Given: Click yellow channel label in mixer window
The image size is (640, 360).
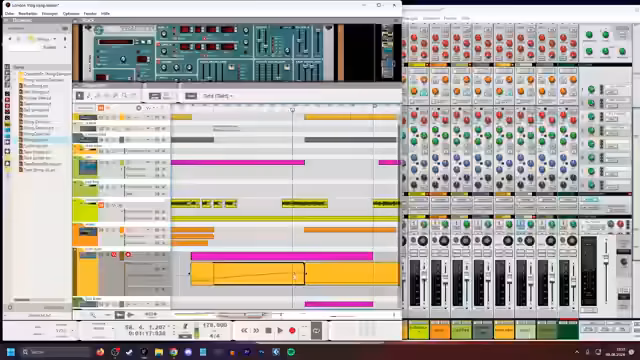Looking at the screenshot, I should pyautogui.click(x=418, y=330).
